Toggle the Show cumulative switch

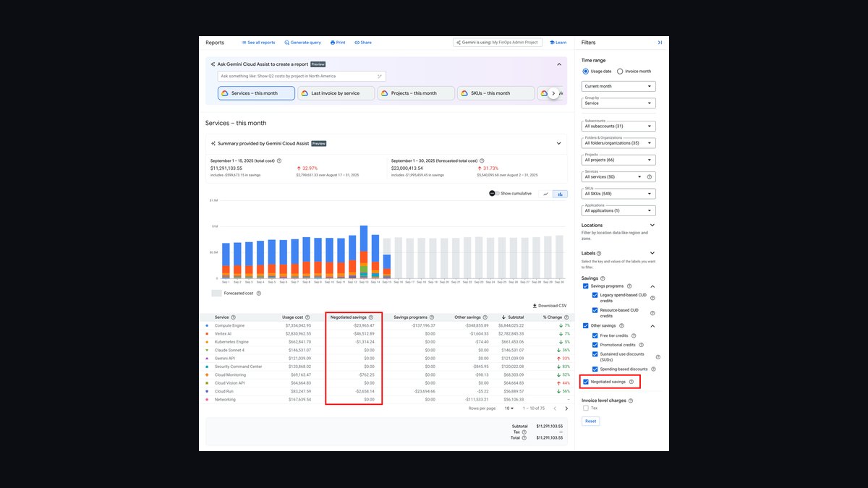point(494,194)
